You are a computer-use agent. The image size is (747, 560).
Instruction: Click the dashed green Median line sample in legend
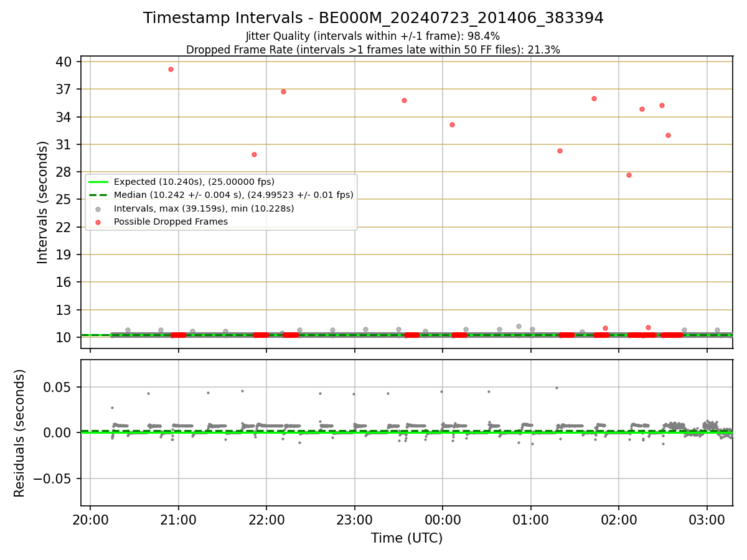point(98,195)
